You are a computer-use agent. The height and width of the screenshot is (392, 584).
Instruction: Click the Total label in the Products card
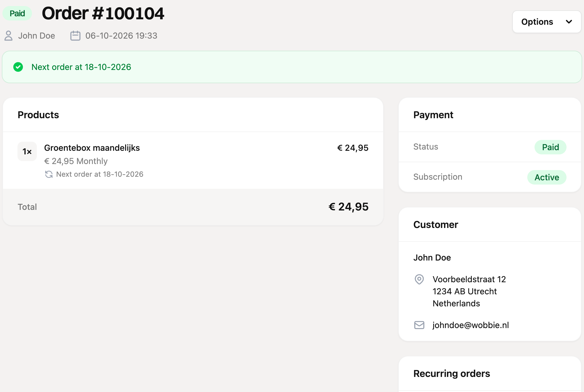tap(27, 207)
